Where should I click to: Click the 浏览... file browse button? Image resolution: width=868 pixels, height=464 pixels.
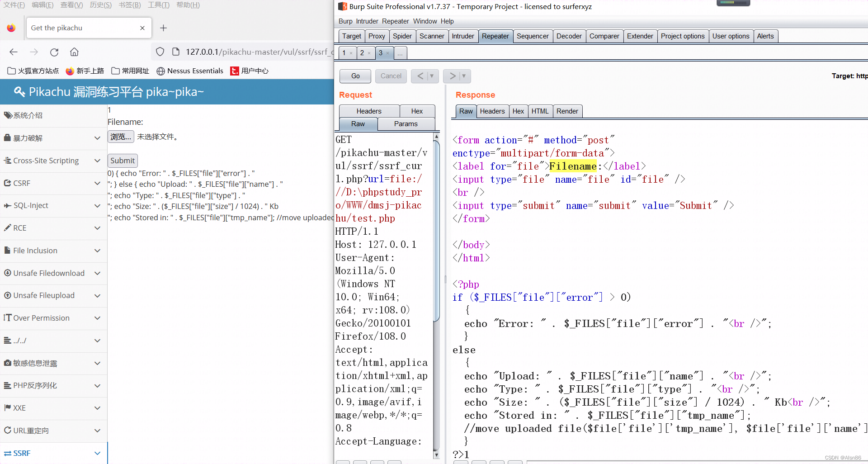click(x=121, y=137)
